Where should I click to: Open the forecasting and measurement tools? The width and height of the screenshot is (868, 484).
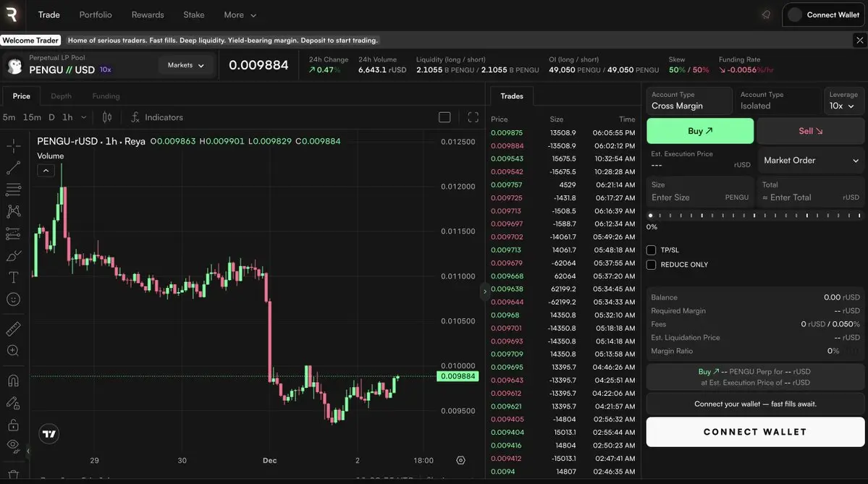tap(13, 234)
